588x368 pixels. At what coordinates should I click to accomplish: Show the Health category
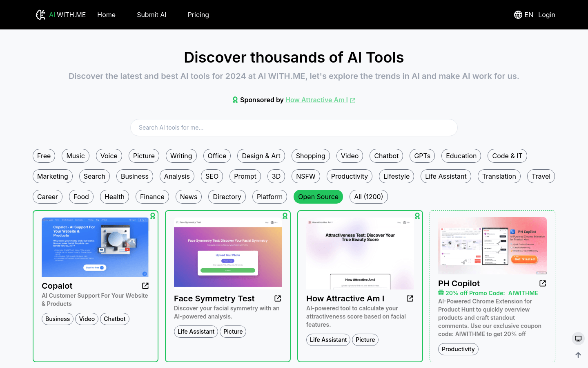114,197
